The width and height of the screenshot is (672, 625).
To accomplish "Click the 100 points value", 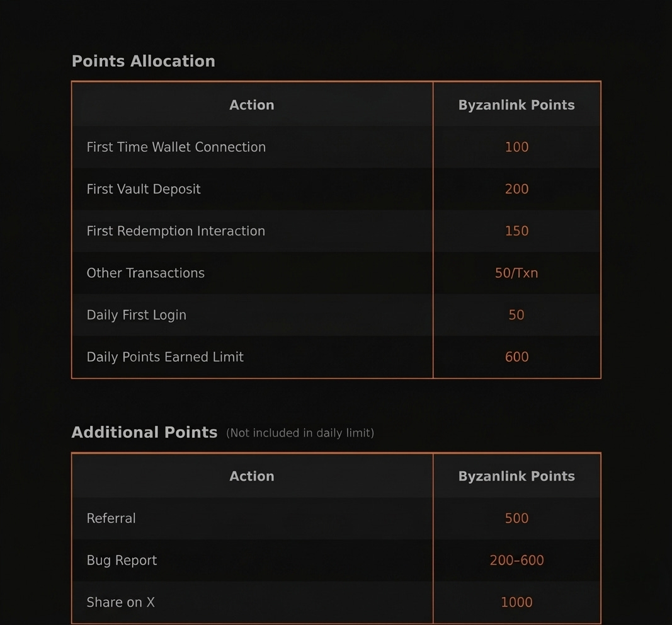I will coord(517,147).
